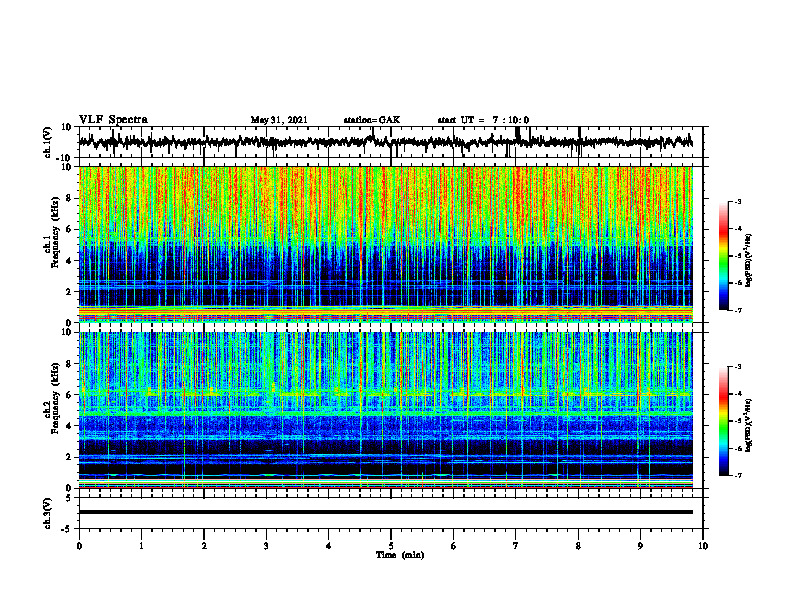Click the "8" kHz tick on ch.2 spectrogram
Screen dimensions: 792x612
point(70,364)
